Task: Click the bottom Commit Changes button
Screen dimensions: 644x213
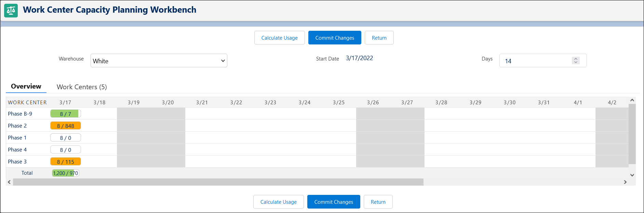Action: pos(334,202)
